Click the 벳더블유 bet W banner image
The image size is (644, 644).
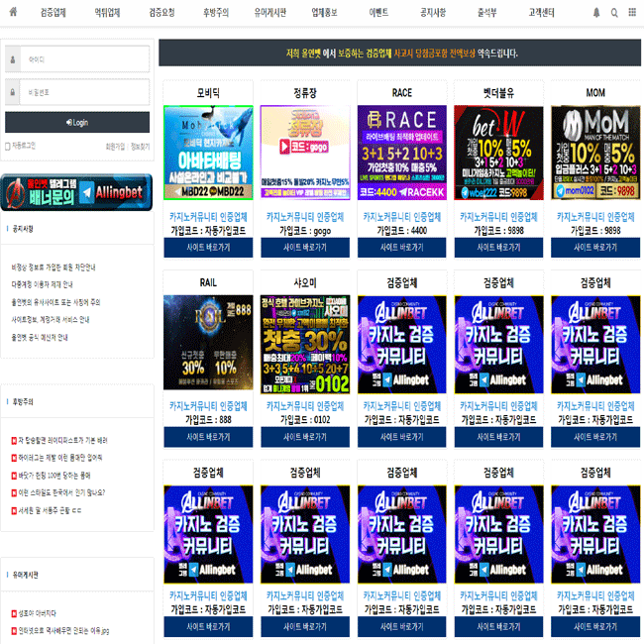pyautogui.click(x=498, y=153)
